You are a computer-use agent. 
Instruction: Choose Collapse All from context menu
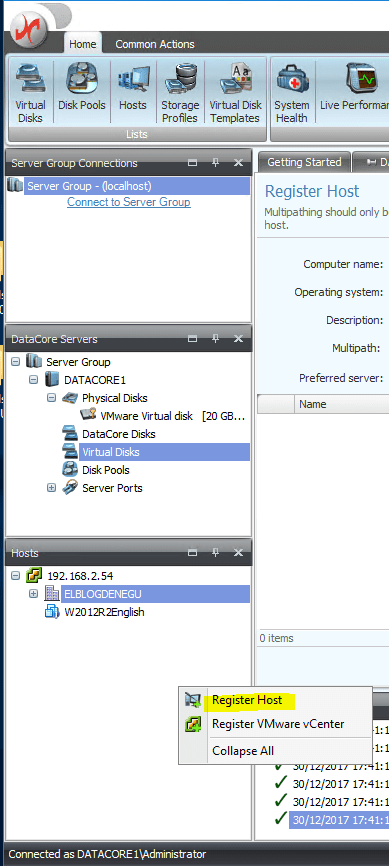[275, 751]
